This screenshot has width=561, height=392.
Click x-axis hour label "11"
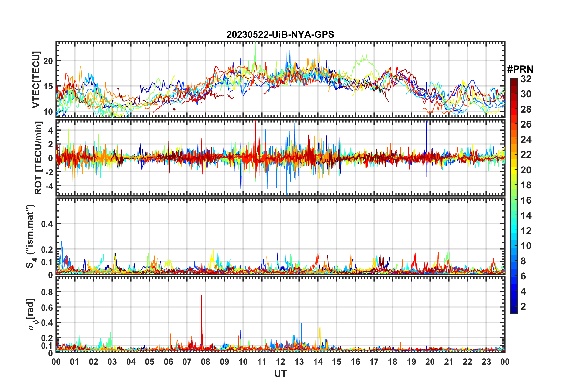(x=262, y=362)
